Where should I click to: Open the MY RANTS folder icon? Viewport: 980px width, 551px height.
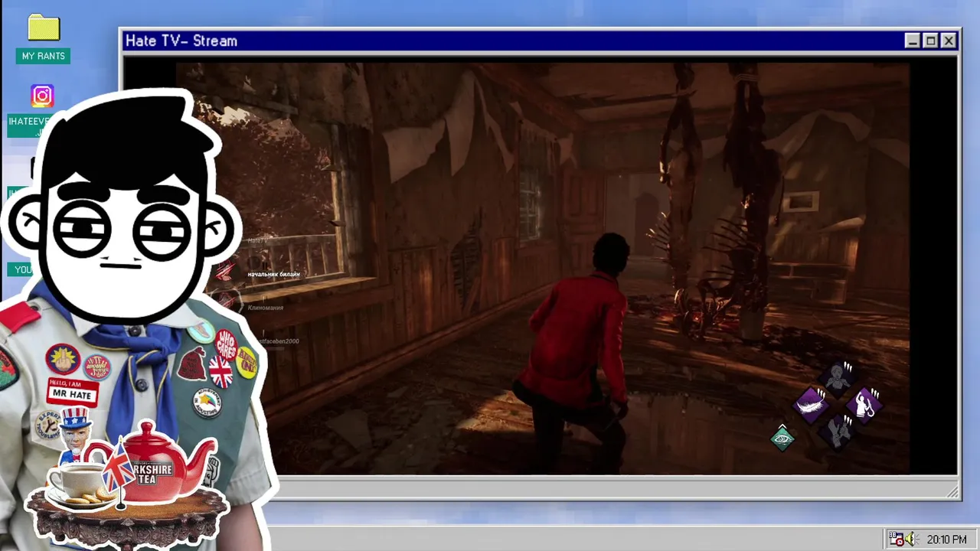44,27
